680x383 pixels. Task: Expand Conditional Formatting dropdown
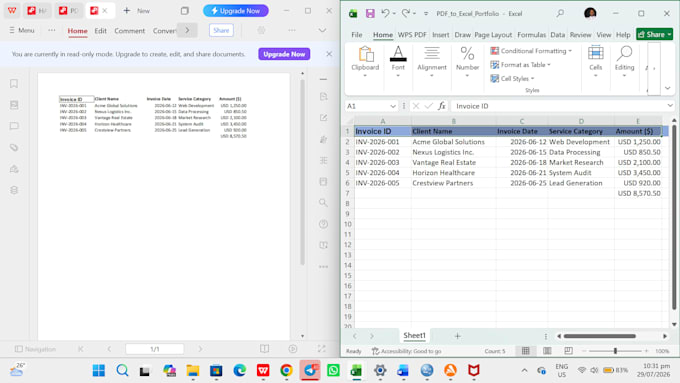coord(570,51)
